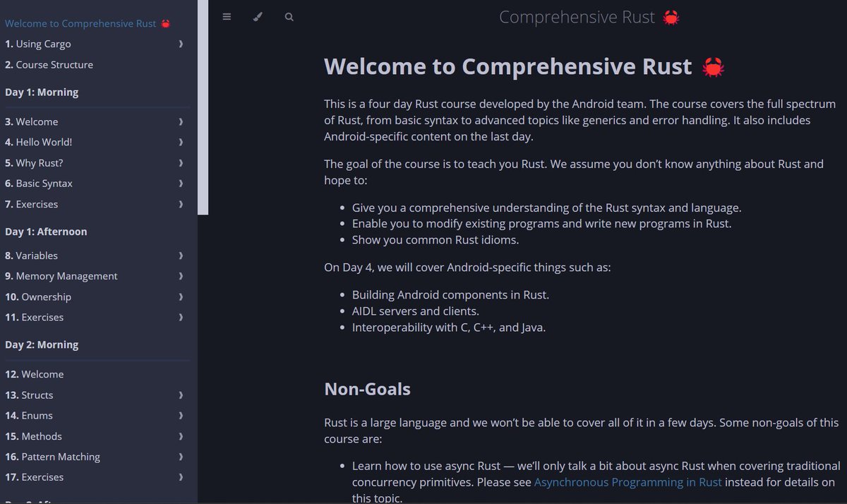Screen dimensions: 847x504
Task: Open 11. Exercises chapter
Action: click(x=35, y=317)
